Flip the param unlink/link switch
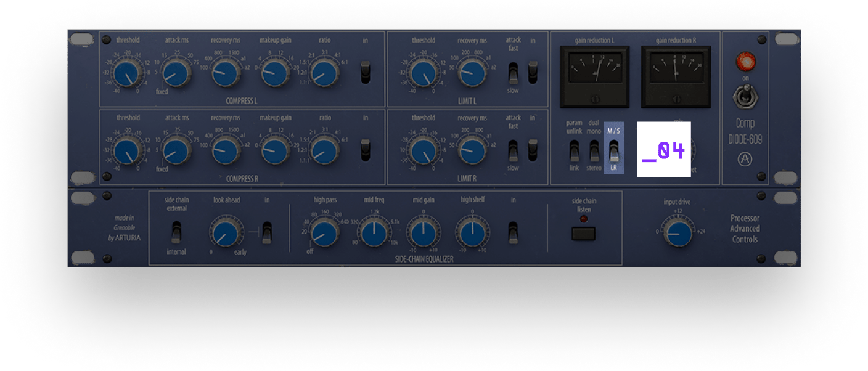The width and height of the screenshot is (868, 371). pyautogui.click(x=574, y=150)
